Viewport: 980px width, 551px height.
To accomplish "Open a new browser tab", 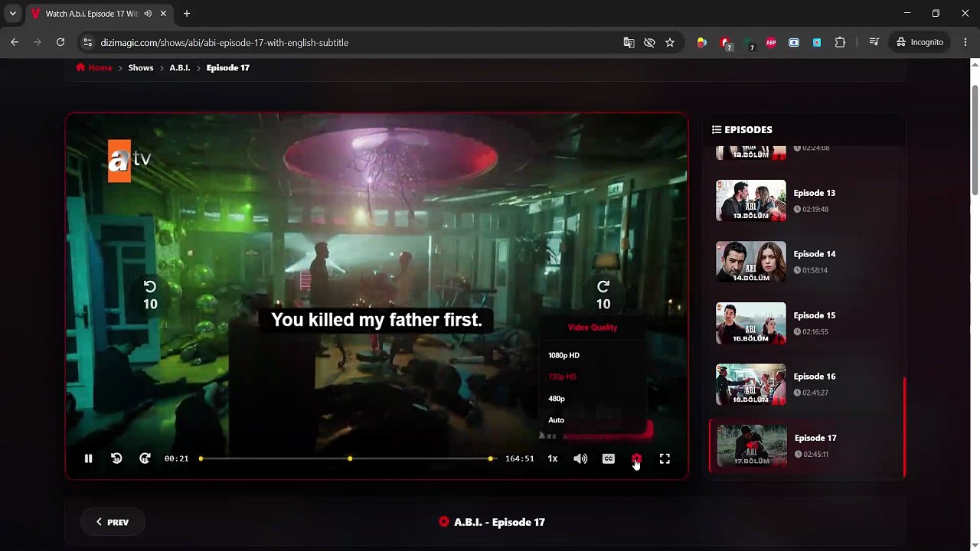I will 186,14.
